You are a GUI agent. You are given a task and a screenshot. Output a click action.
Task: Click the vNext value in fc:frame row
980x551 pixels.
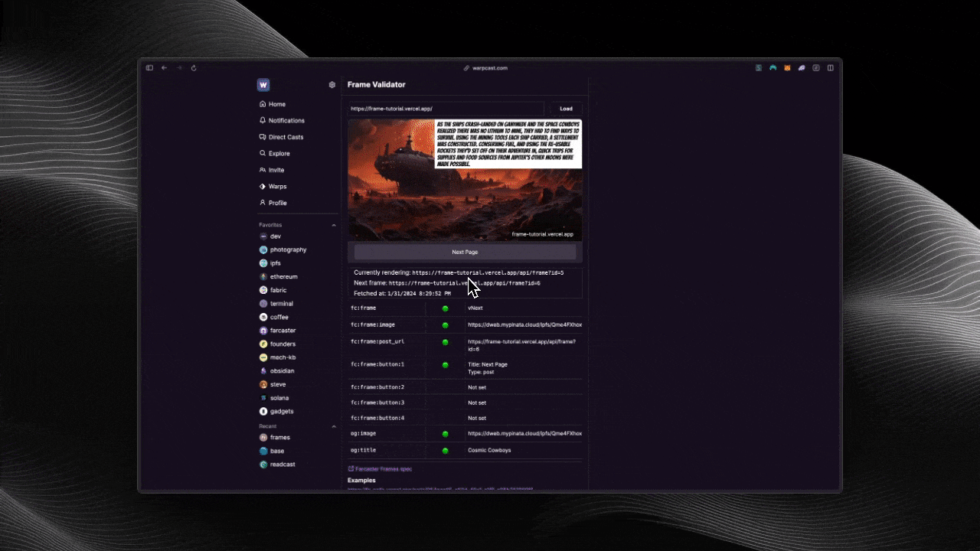point(475,308)
